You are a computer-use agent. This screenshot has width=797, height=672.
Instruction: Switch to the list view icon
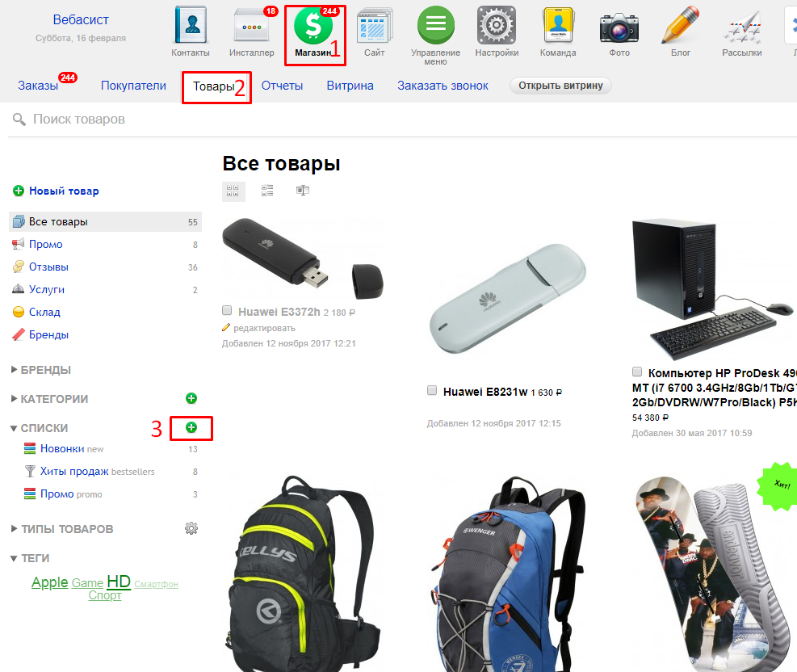pos(267,191)
